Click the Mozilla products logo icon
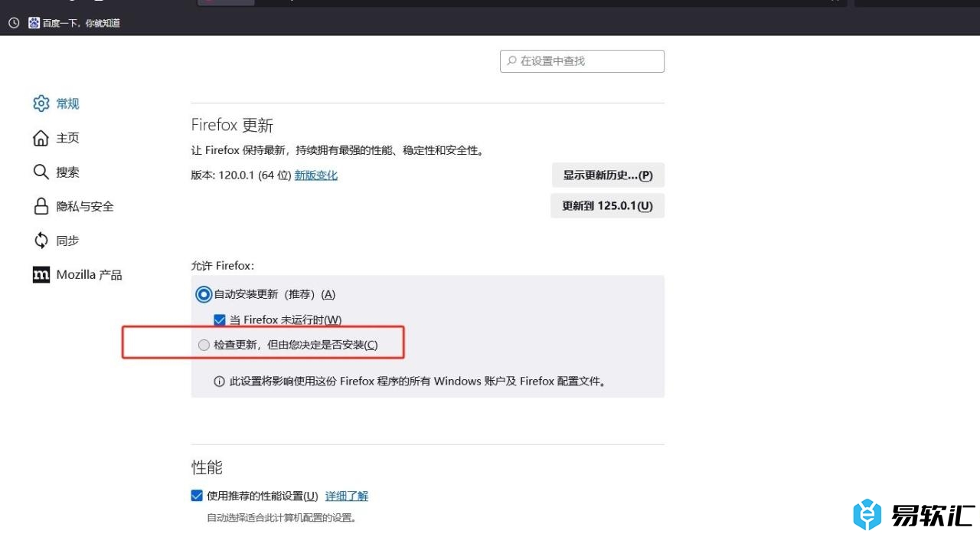 point(41,274)
